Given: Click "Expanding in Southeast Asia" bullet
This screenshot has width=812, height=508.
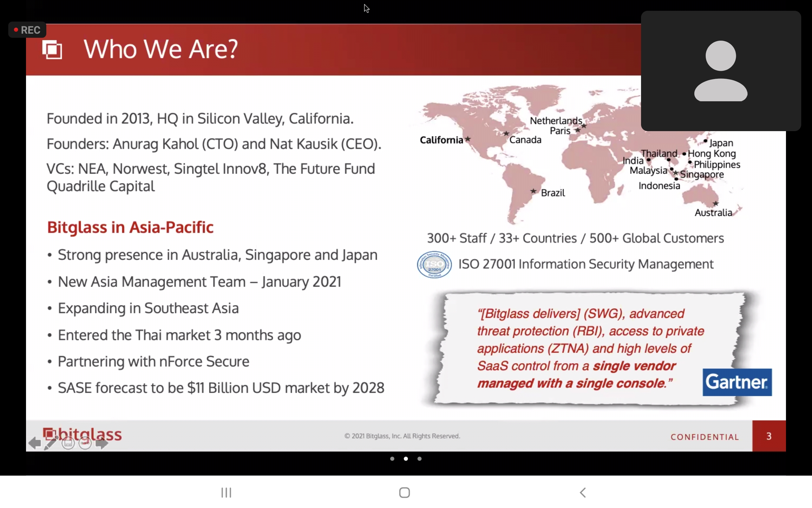Looking at the screenshot, I should tap(148, 308).
